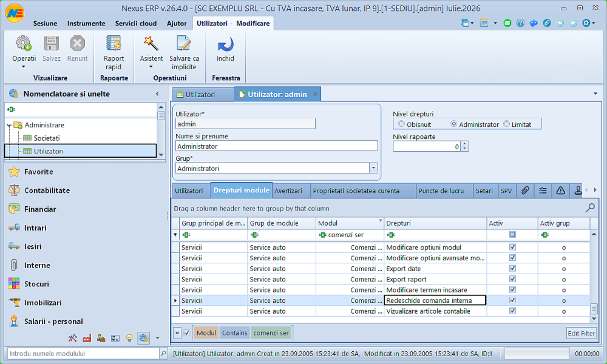
Task: Click the Activ filter row checkbox
Action: (x=512, y=234)
